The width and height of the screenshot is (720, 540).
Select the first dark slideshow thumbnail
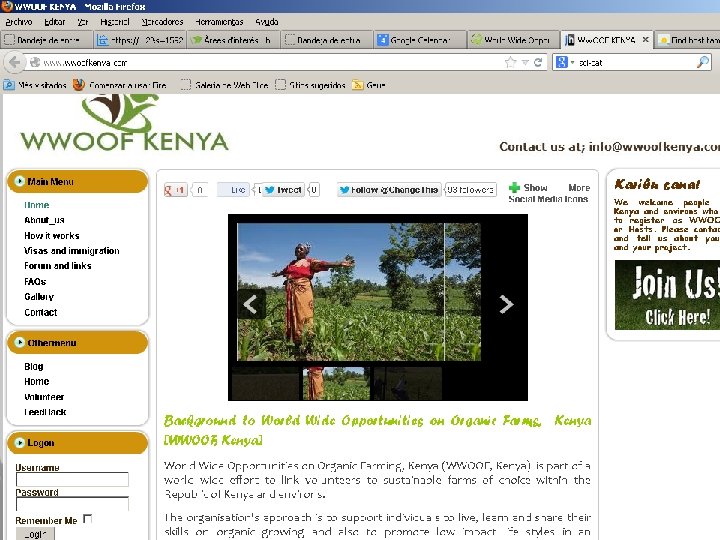point(265,383)
